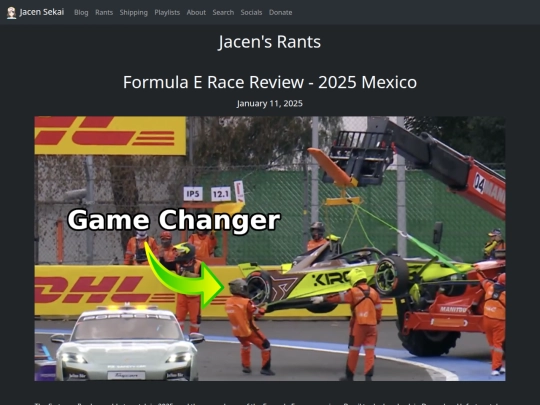Open the About page
Image resolution: width=540 pixels, height=405 pixels.
pos(196,12)
